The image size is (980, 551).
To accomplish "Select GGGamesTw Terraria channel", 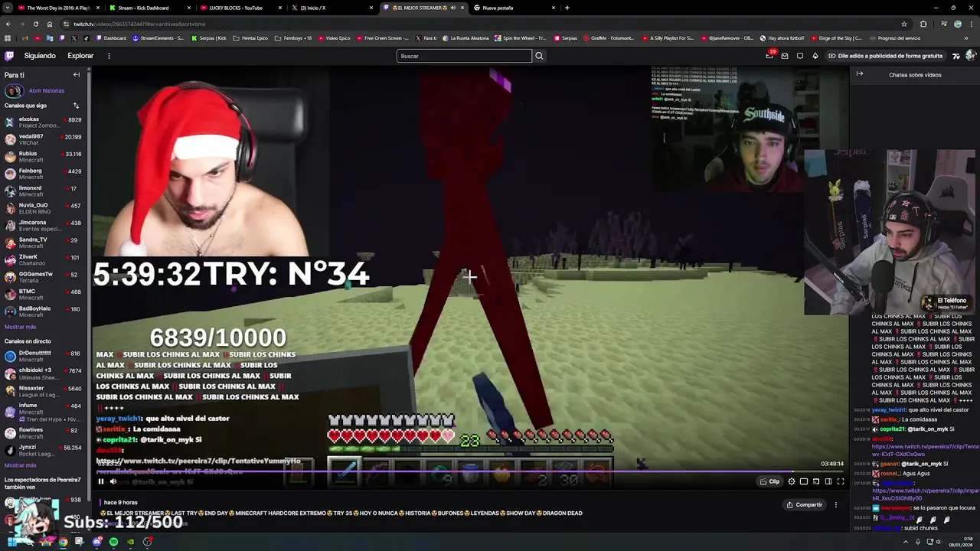I will pyautogui.click(x=44, y=277).
